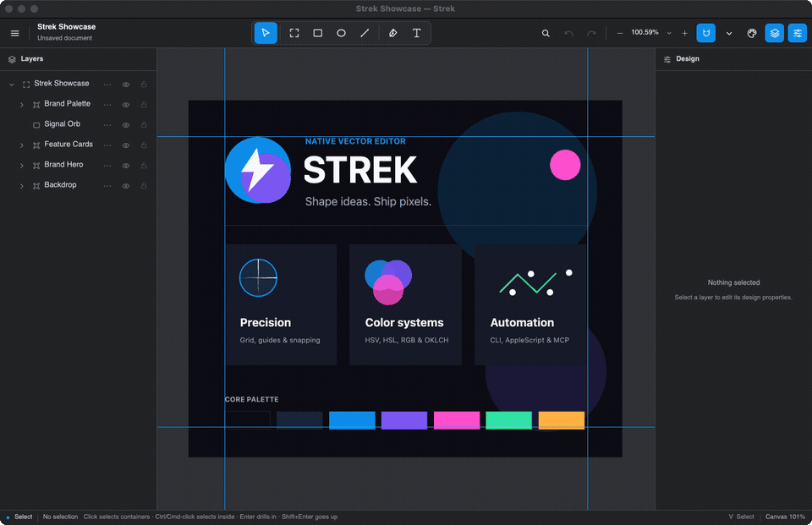The height and width of the screenshot is (525, 812).
Task: Select the arrow Select tool
Action: click(x=266, y=33)
